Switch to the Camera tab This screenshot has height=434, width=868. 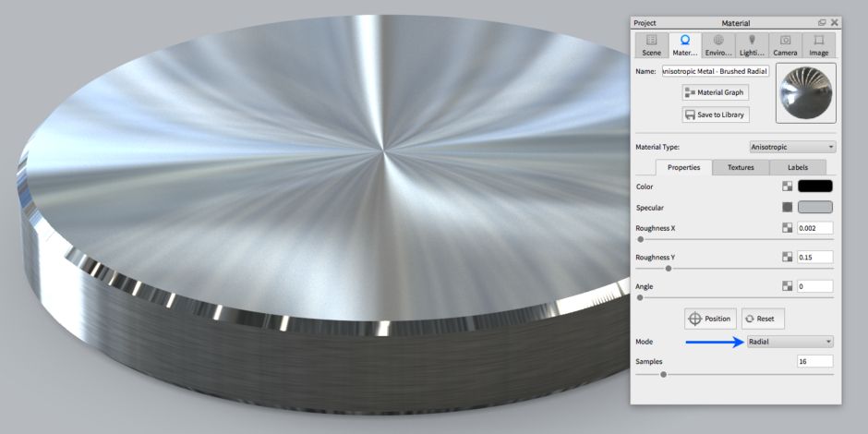785,45
